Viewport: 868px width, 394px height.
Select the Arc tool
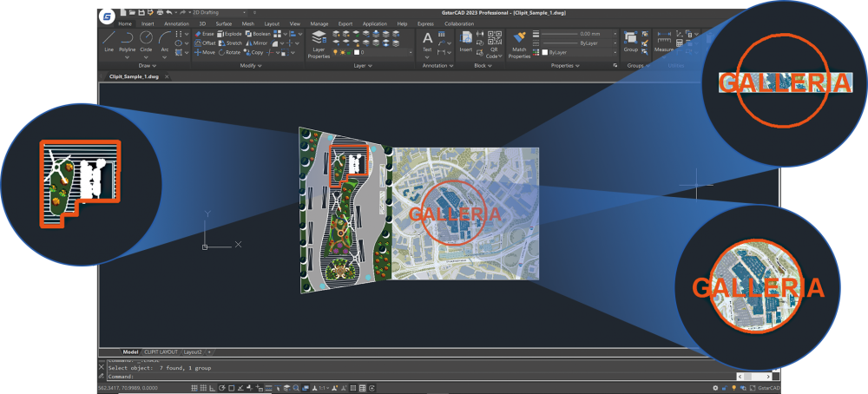tap(164, 42)
